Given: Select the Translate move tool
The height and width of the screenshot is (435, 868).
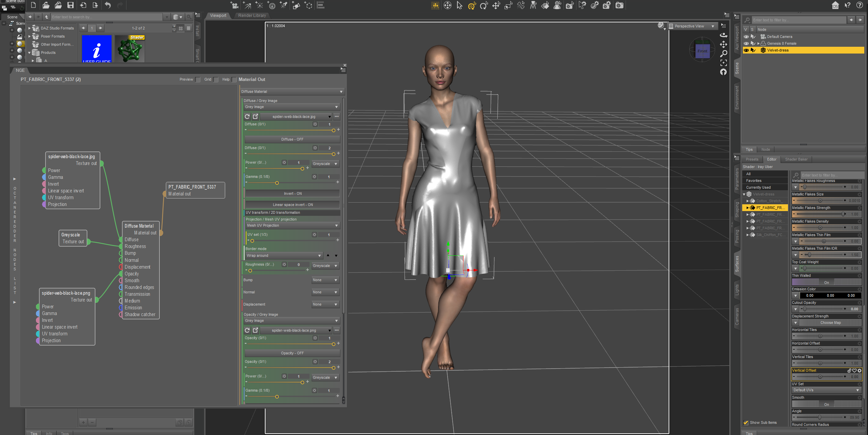Looking at the screenshot, I should 496,5.
